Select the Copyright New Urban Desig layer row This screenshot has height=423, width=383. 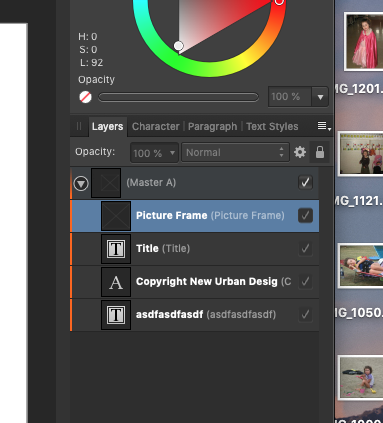pyautogui.click(x=195, y=282)
